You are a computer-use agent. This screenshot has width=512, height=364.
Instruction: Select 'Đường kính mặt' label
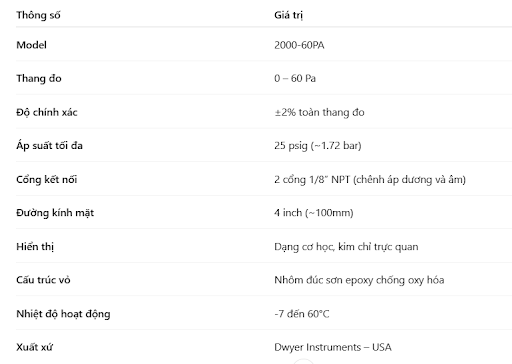coord(55,213)
